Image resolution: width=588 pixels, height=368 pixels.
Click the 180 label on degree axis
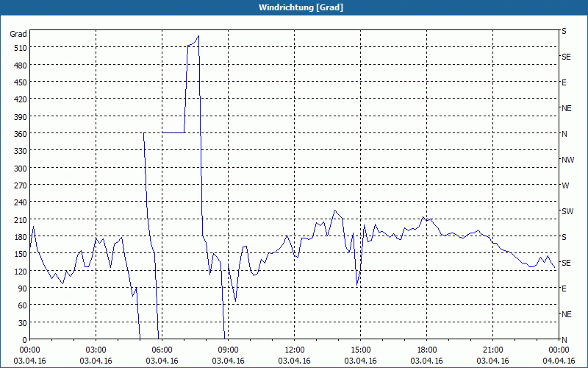click(21, 237)
